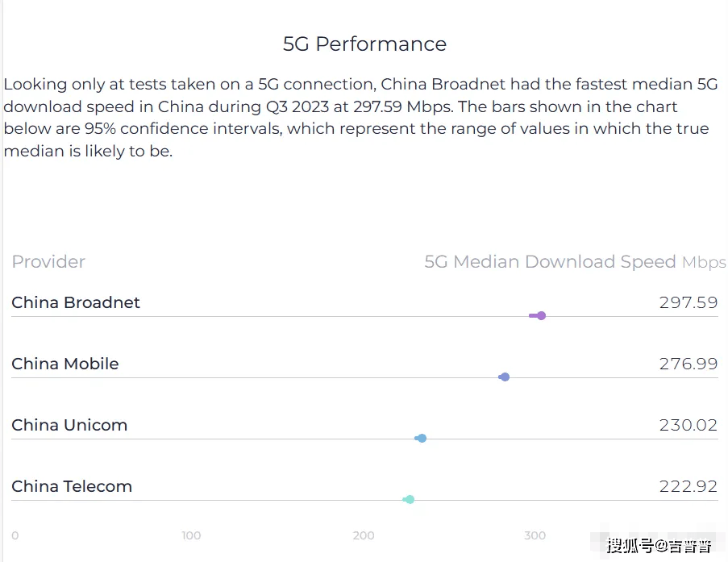Click the purple China Broadnet data point
Image resolution: width=728 pixels, height=562 pixels.
[x=541, y=316]
